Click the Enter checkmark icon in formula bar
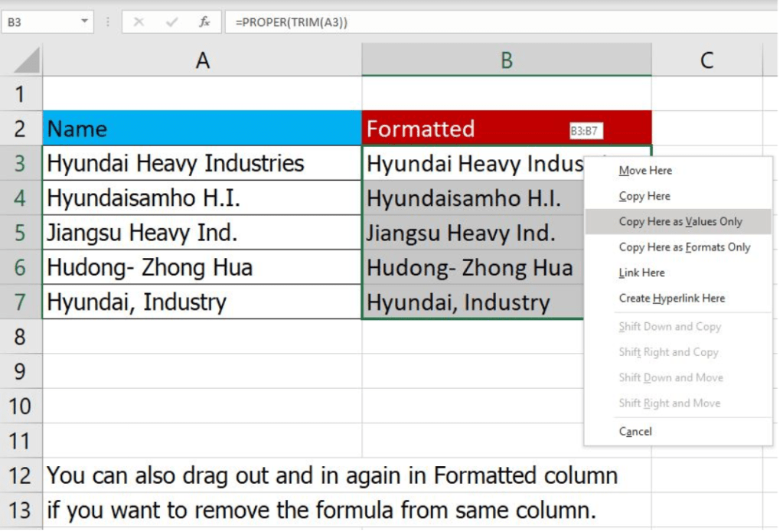 coord(171,22)
